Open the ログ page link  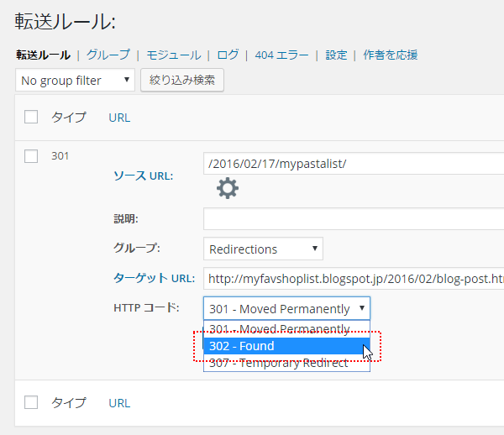pyautogui.click(x=228, y=55)
